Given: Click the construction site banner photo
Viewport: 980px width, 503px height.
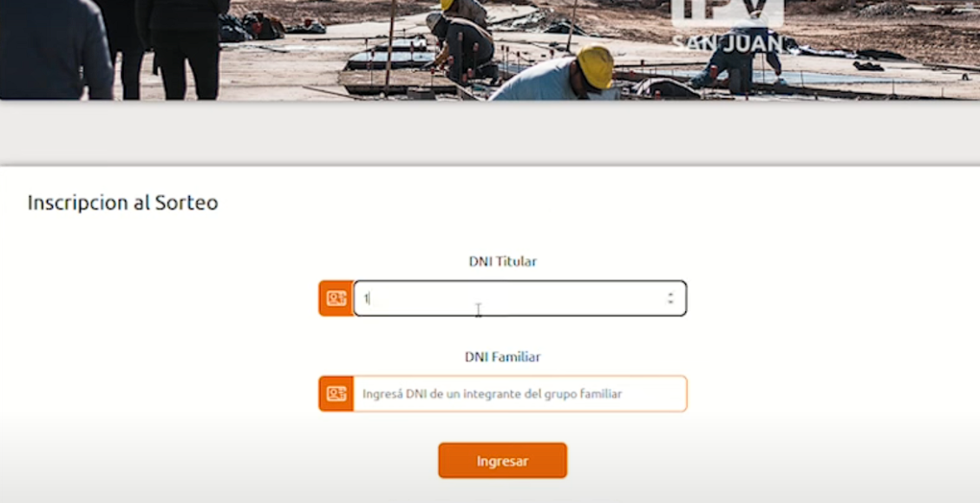Looking at the screenshot, I should point(490,50).
